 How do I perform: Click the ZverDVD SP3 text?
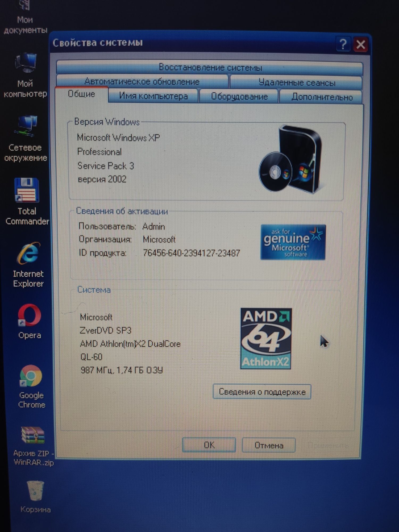click(106, 330)
